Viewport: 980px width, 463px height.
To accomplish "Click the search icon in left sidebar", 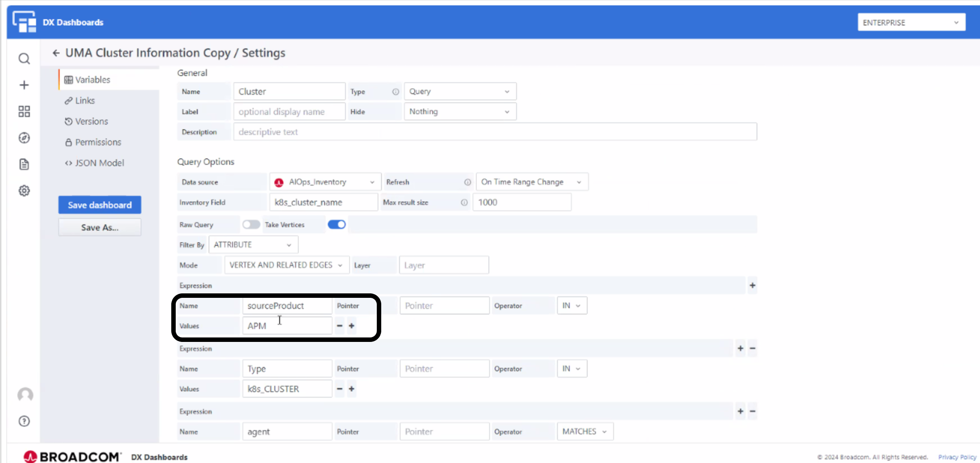I will coord(24,59).
